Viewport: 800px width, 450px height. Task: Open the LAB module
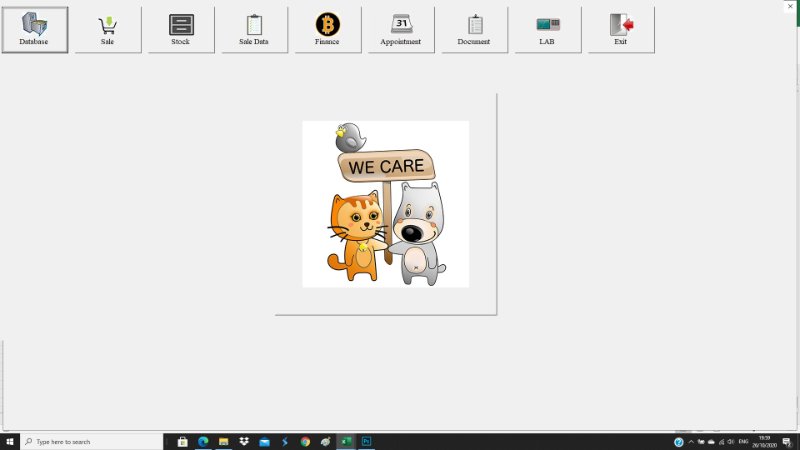[547, 30]
